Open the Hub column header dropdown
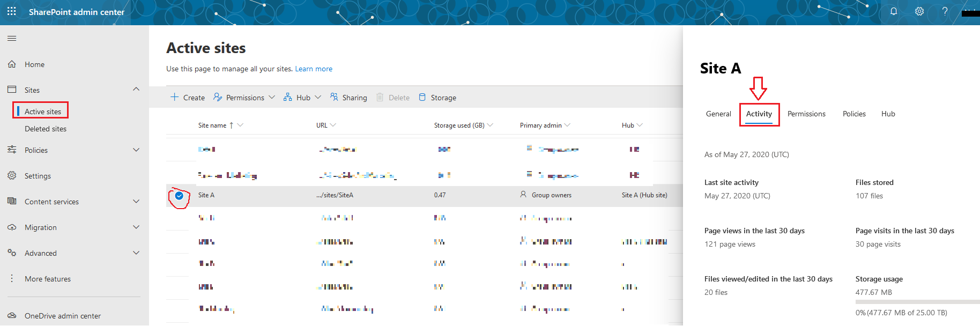Viewport: 980px width, 326px height. (x=640, y=125)
